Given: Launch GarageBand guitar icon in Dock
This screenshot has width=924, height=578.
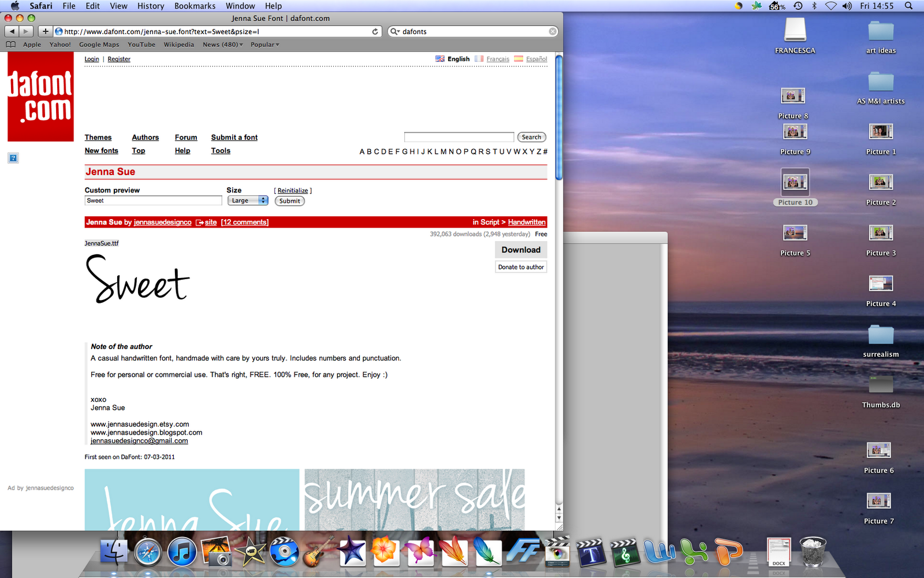Looking at the screenshot, I should pos(318,552).
